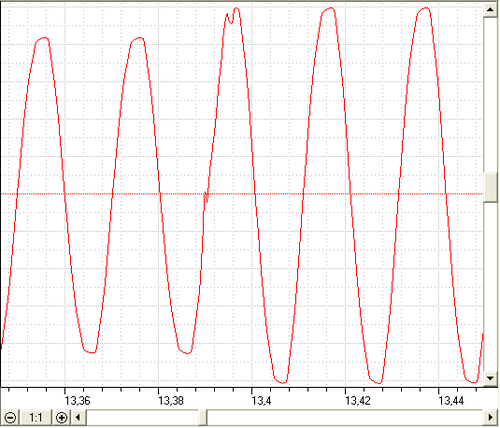500x428 pixels.
Task: Click vertical scrollbar track below the thumb
Action: (x=490, y=286)
